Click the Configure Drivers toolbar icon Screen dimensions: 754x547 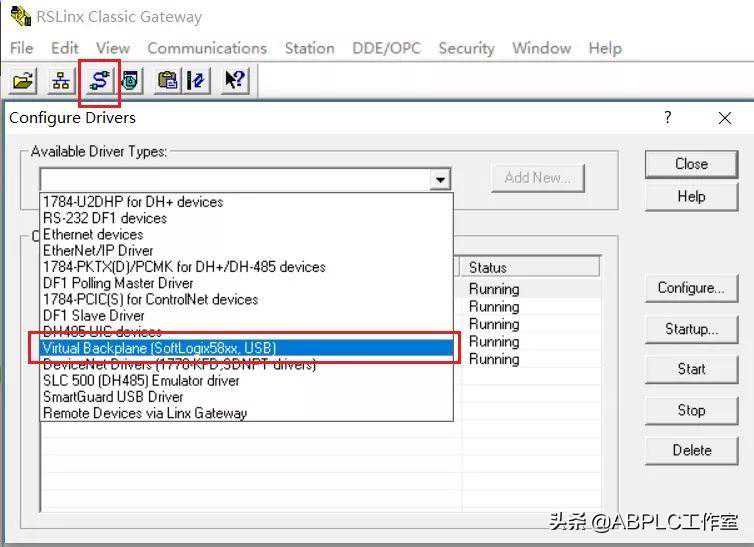(x=99, y=81)
